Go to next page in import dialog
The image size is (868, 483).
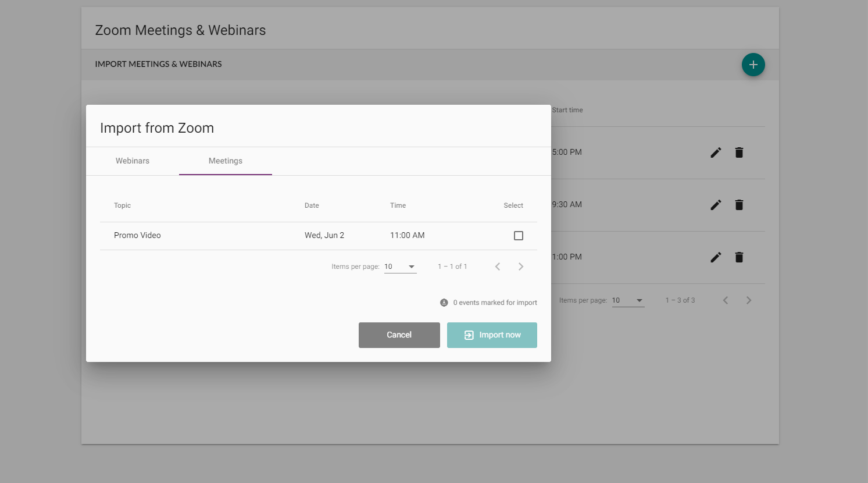[x=521, y=267]
